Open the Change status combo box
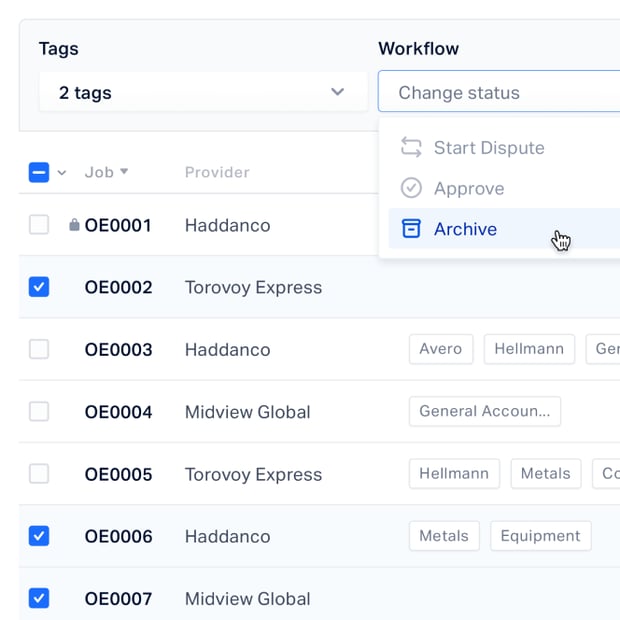The image size is (620, 620). 499,92
